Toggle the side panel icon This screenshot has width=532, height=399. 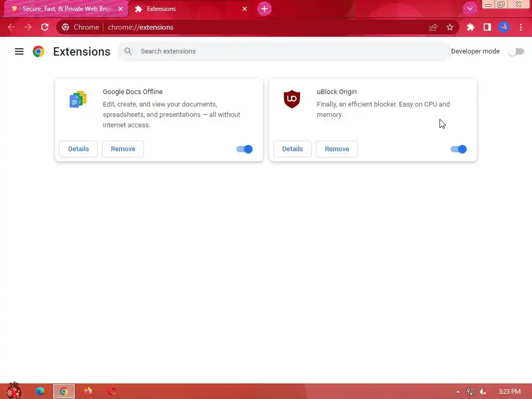pos(487,27)
